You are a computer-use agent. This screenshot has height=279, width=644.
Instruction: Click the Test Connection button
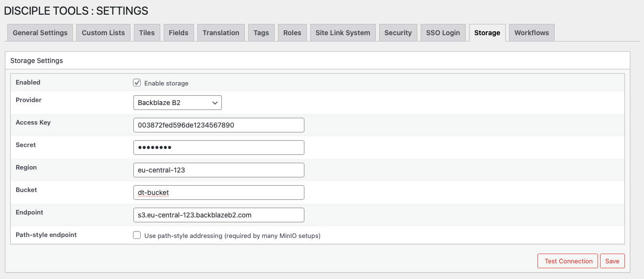(x=568, y=261)
